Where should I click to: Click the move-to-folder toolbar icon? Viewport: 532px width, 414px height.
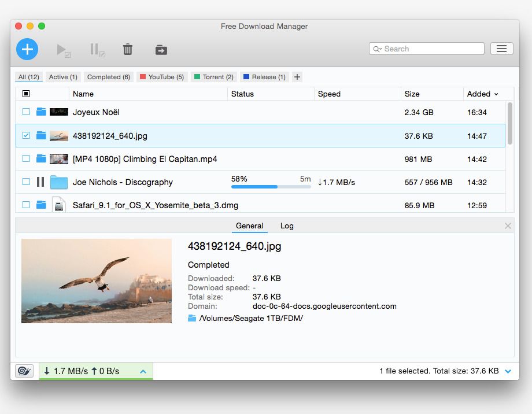click(x=161, y=50)
